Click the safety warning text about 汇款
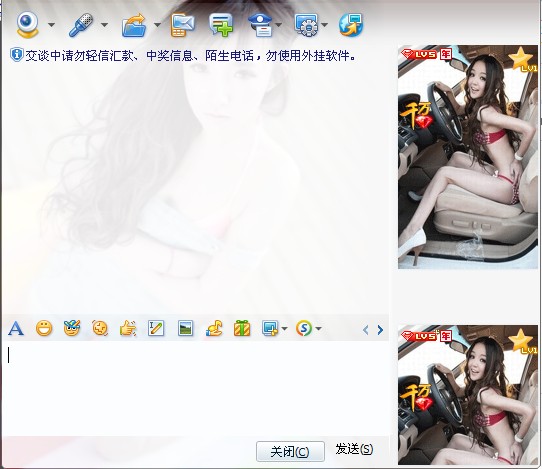This screenshot has height=469, width=542. pyautogui.click(x=190, y=56)
